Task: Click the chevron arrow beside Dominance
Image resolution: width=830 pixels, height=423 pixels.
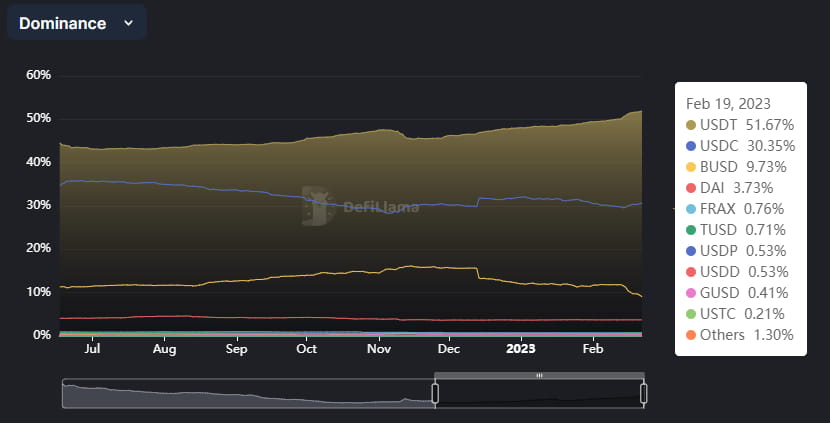Action: 128,23
